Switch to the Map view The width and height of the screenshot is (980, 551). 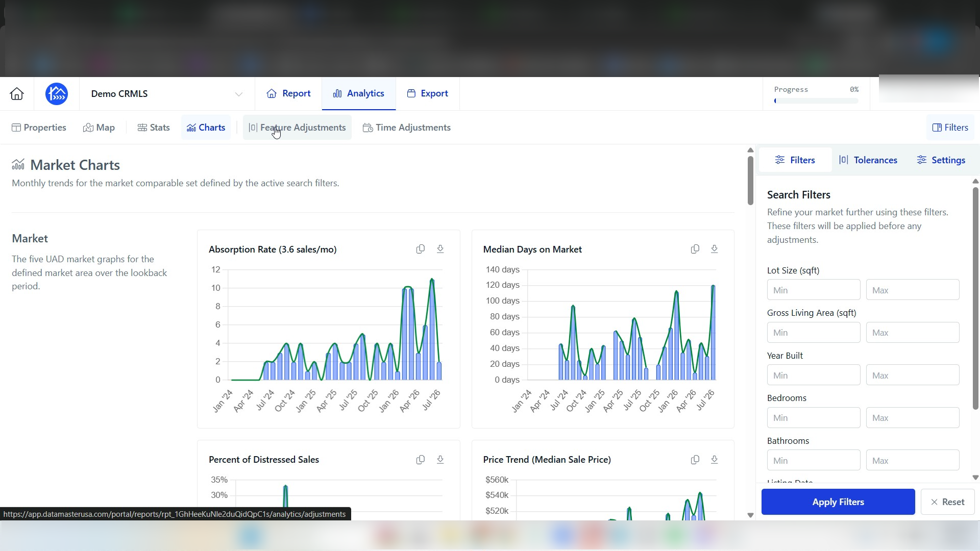click(99, 128)
